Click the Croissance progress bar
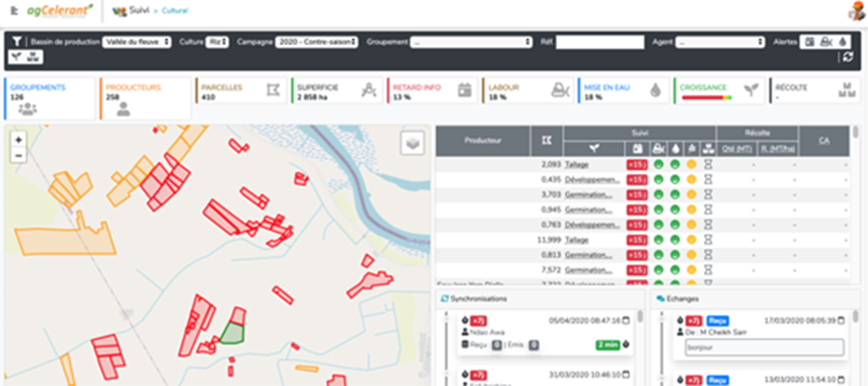868x386 pixels. 706,97
